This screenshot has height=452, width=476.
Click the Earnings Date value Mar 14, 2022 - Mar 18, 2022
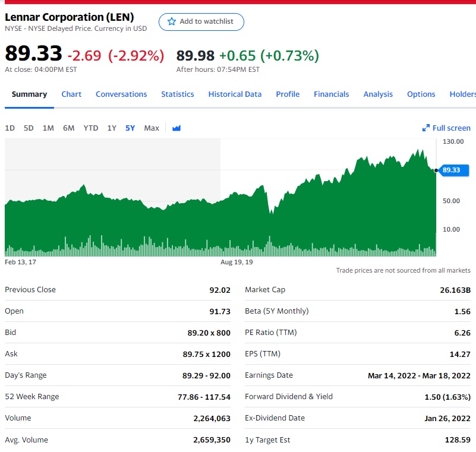[x=419, y=375]
